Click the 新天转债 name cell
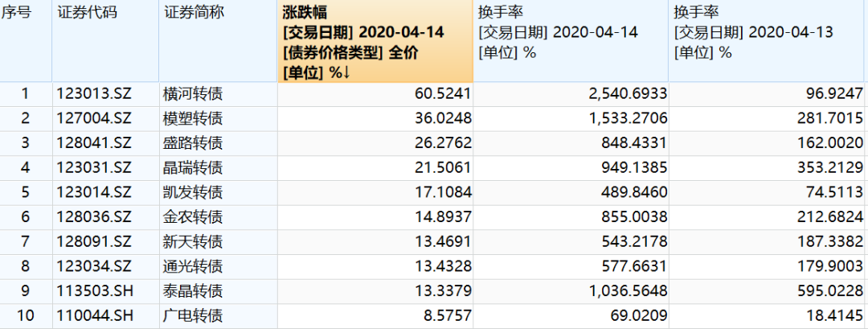Screen dimensions: 868x329 pyautogui.click(x=218, y=242)
